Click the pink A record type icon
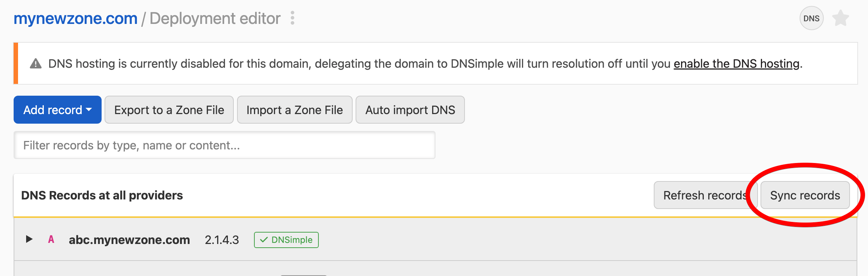Image resolution: width=868 pixels, height=276 pixels. pos(51,240)
